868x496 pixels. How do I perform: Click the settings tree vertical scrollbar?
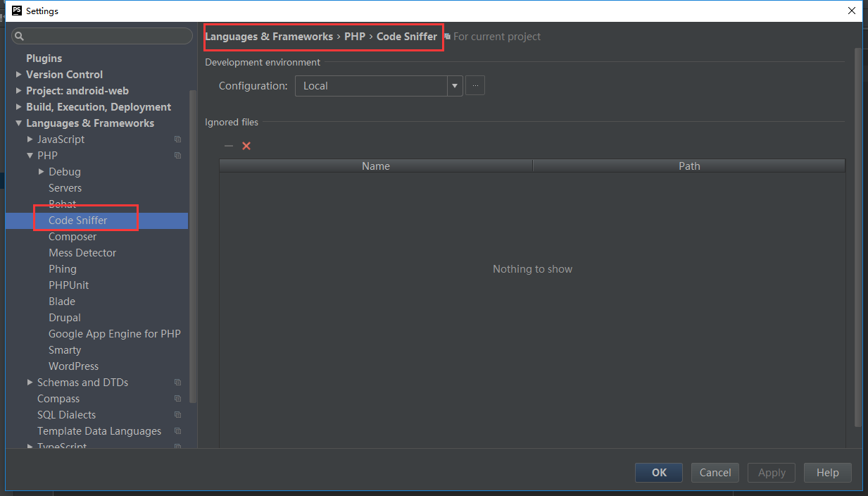[194, 247]
